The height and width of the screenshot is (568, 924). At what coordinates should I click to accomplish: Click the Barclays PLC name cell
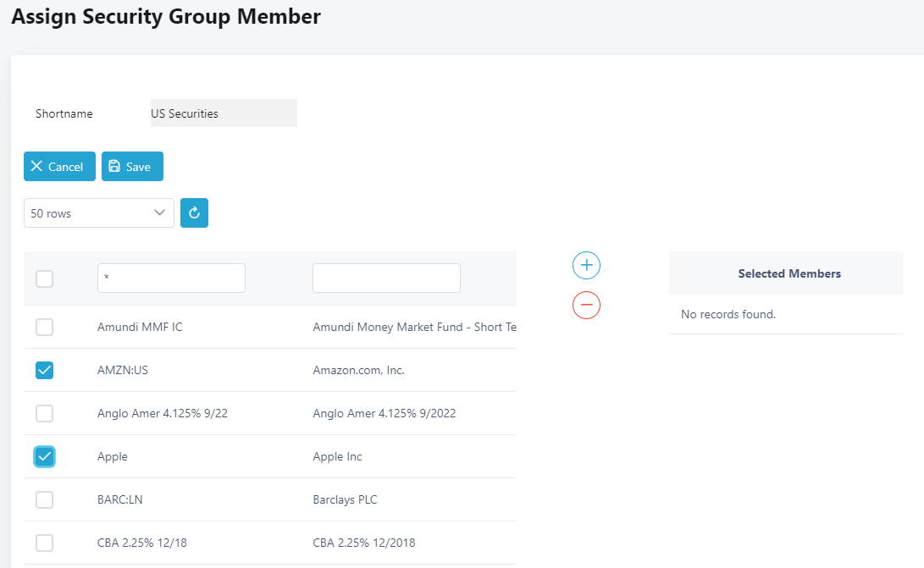click(x=345, y=499)
